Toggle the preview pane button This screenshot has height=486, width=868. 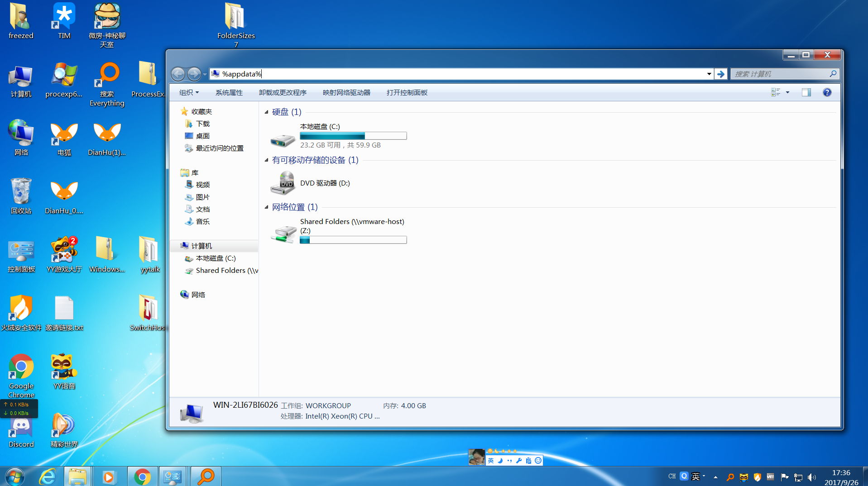click(x=806, y=92)
